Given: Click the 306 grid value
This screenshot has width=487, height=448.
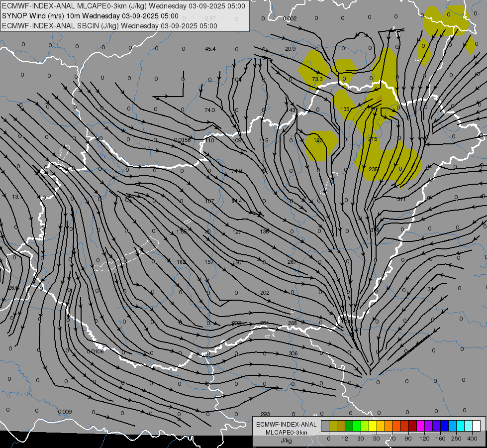Looking at the screenshot, I should (x=293, y=353).
